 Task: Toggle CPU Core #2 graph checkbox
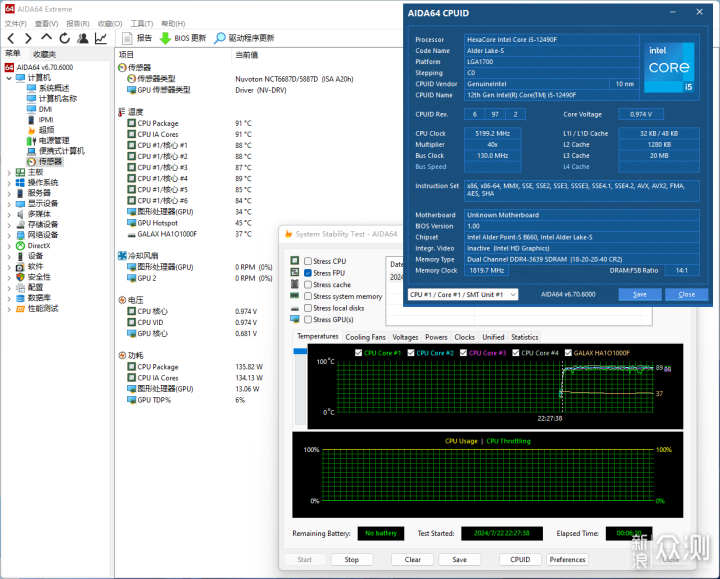411,353
